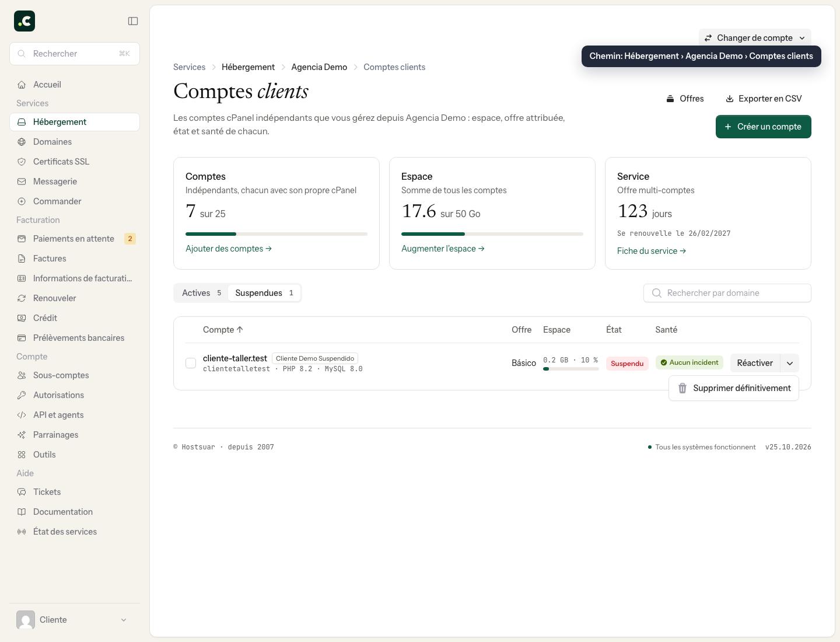Open Hébergement in the sidebar
The image size is (840, 642).
point(75,122)
